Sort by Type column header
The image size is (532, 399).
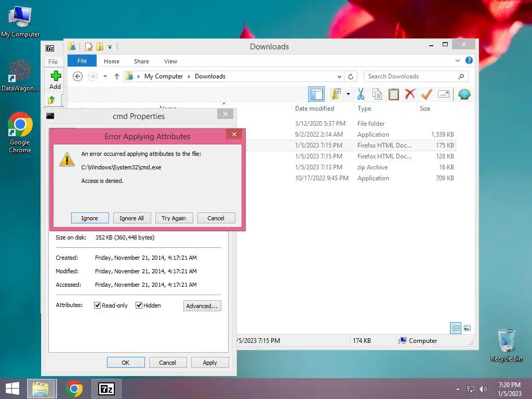[x=385, y=109]
